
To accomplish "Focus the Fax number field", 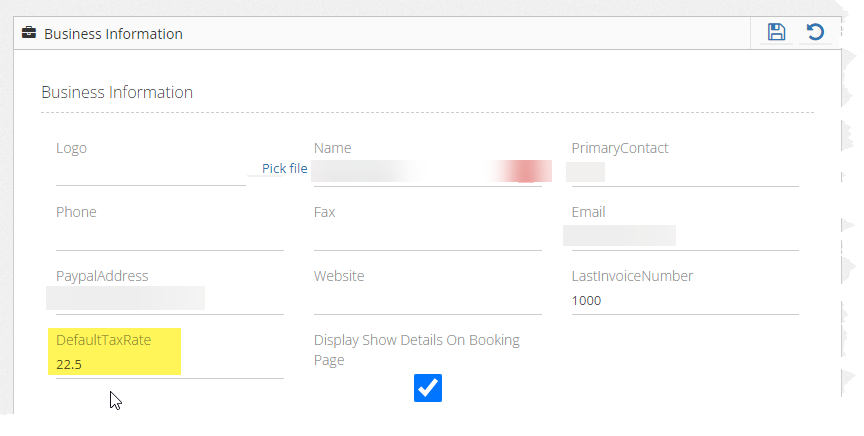I will pyautogui.click(x=427, y=237).
